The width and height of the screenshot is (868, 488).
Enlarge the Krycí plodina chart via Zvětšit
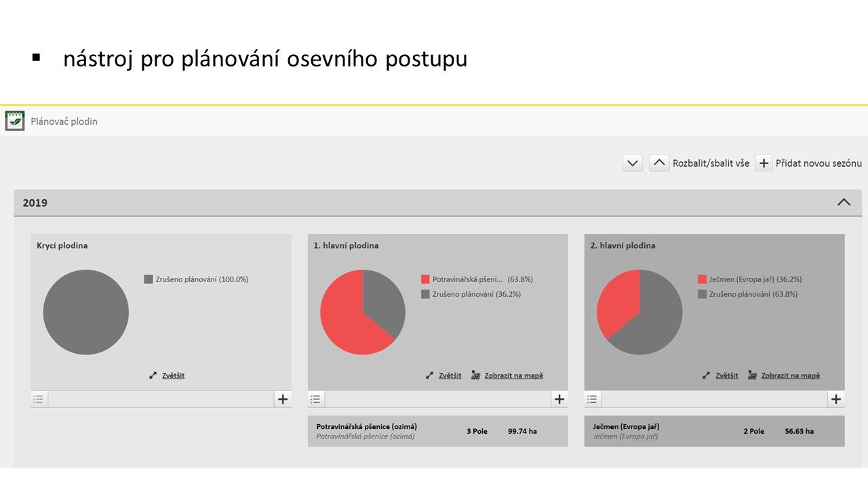pyautogui.click(x=173, y=375)
